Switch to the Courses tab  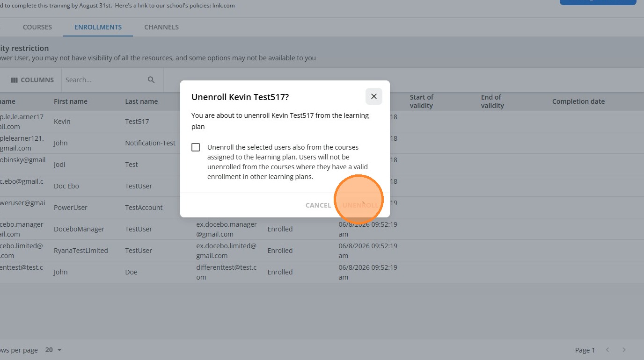tap(37, 27)
